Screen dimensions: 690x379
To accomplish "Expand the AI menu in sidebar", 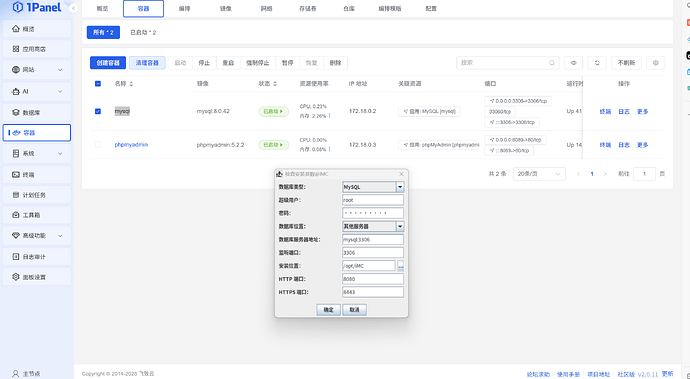I will (37, 92).
